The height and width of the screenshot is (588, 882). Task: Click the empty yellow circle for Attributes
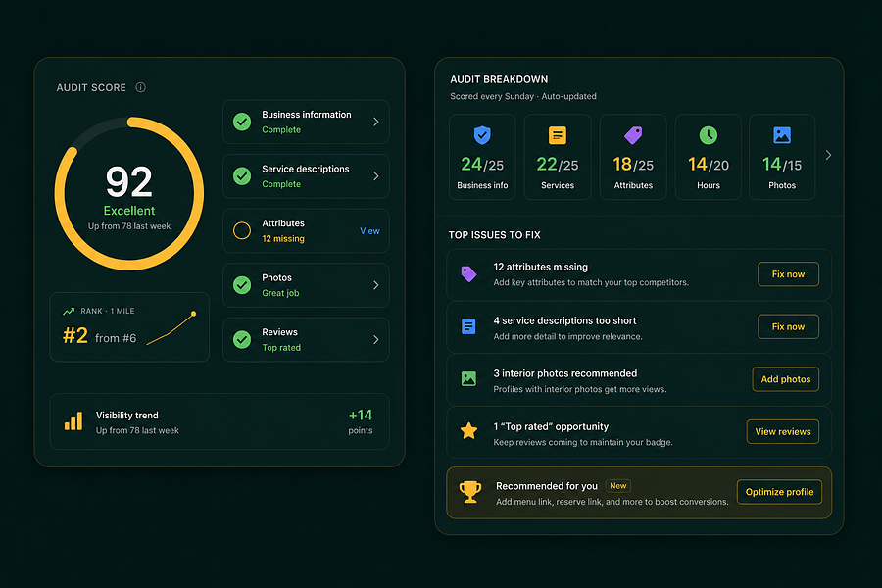242,230
